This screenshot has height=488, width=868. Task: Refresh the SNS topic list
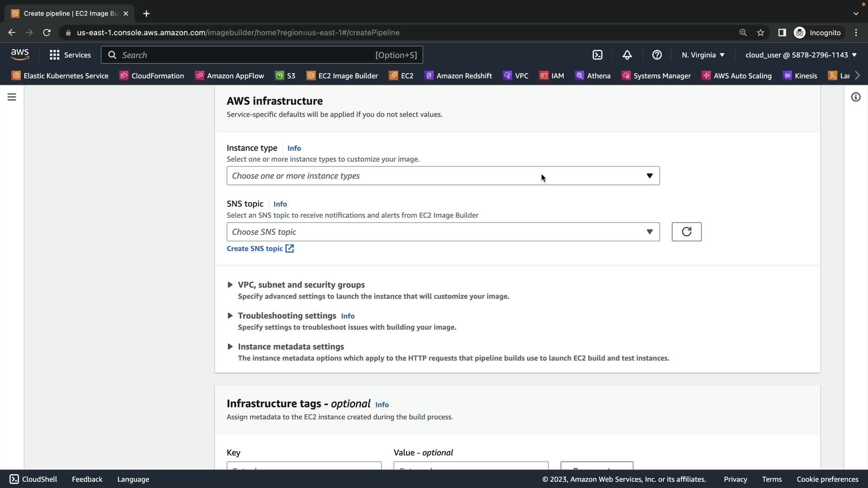coord(686,232)
